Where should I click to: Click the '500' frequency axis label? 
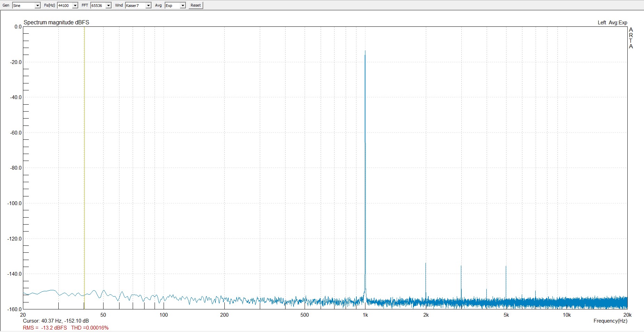click(x=305, y=315)
